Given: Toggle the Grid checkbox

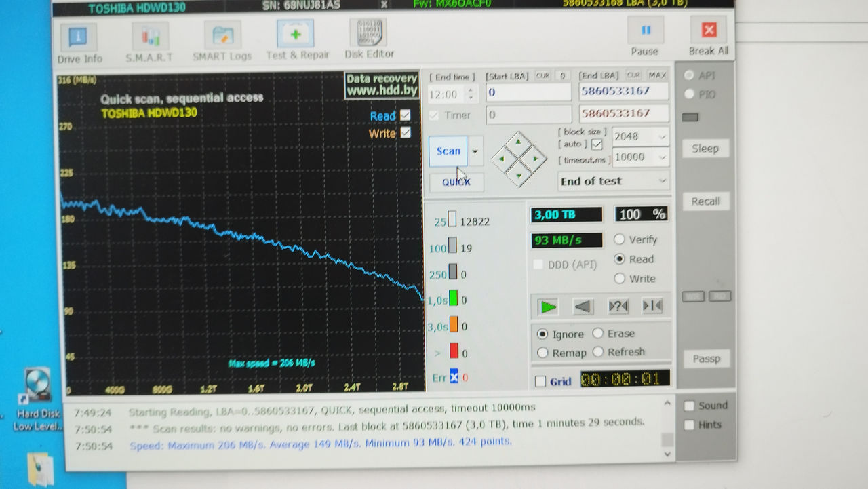Looking at the screenshot, I should coord(540,382).
